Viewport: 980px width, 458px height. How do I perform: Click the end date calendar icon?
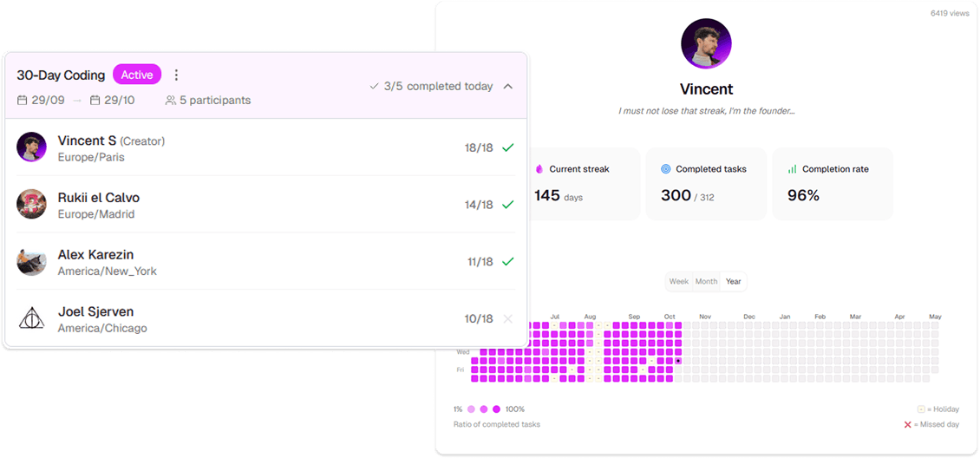click(95, 101)
